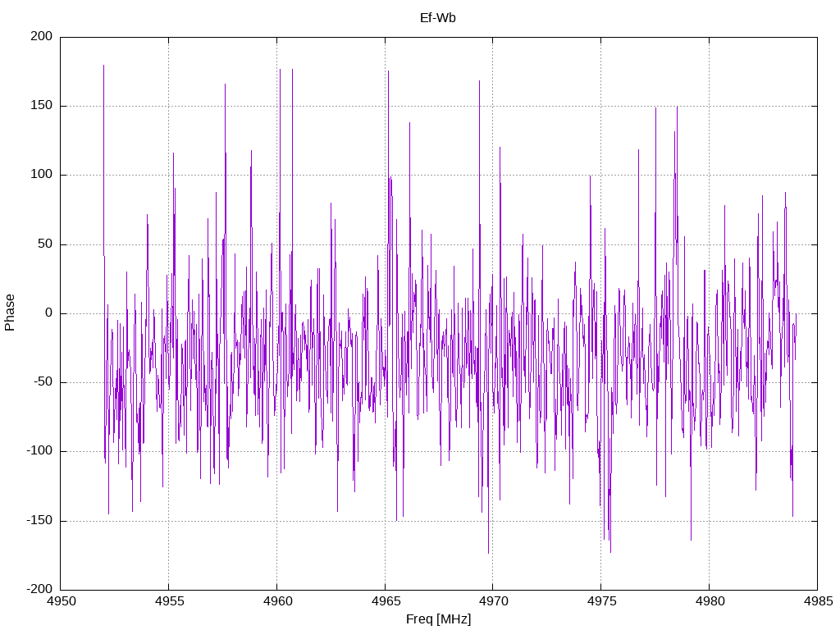Click x-axis tick label 4975
840x630 pixels.
point(601,601)
